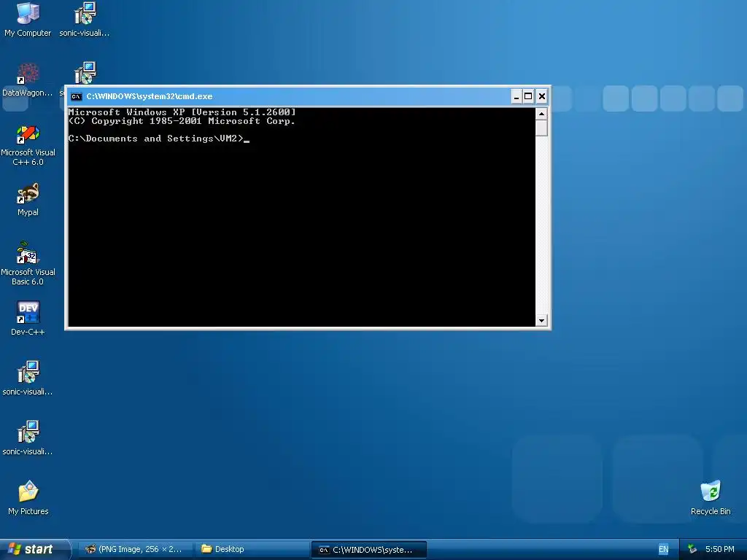Screen dimensions: 747x560
Task: Select the Dev-C++ desktop shortcut
Action: coord(28,319)
